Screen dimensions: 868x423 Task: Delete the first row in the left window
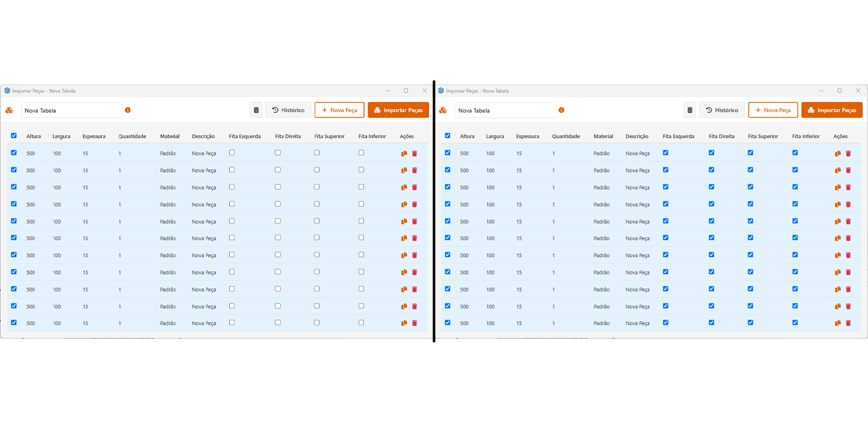tap(414, 153)
